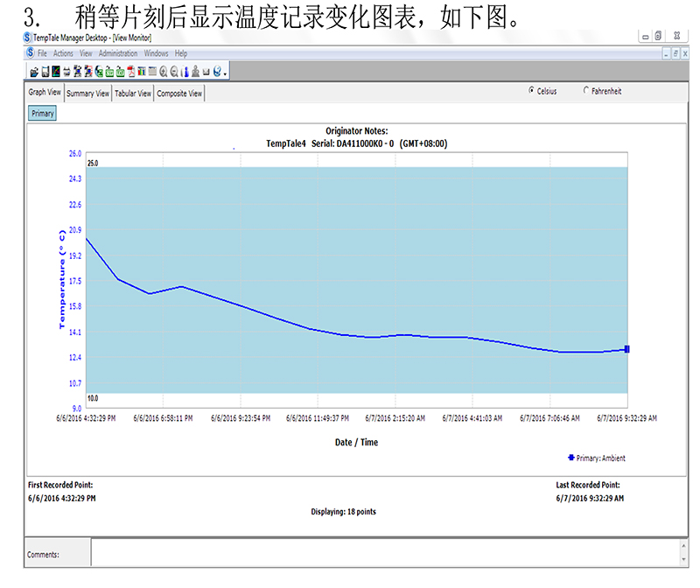Click the save disk toolbar icon
The width and height of the screenshot is (700, 588).
pyautogui.click(x=45, y=72)
